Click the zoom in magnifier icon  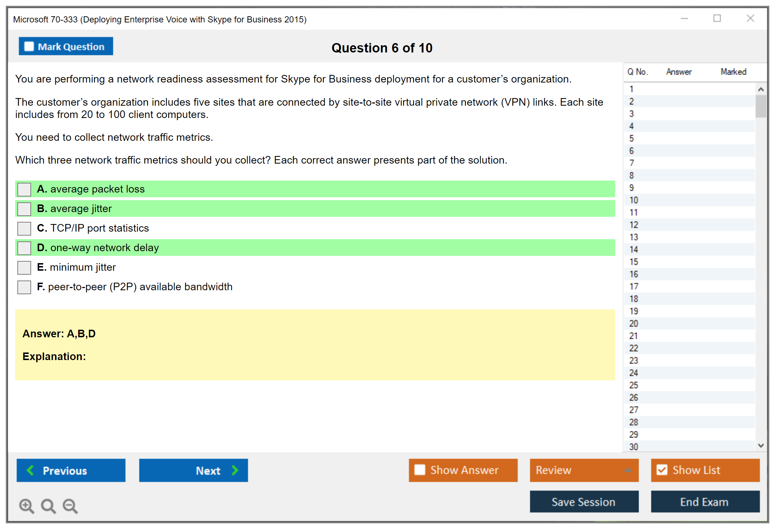26,506
